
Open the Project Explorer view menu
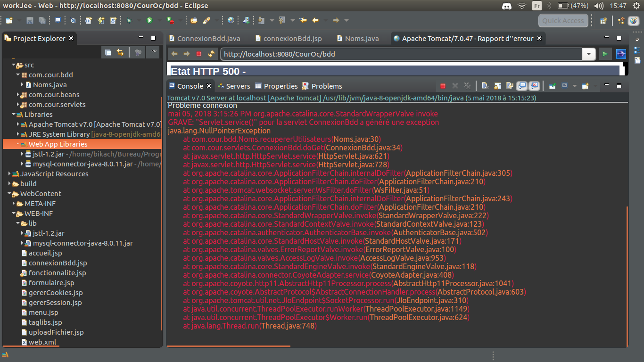pyautogui.click(x=154, y=52)
